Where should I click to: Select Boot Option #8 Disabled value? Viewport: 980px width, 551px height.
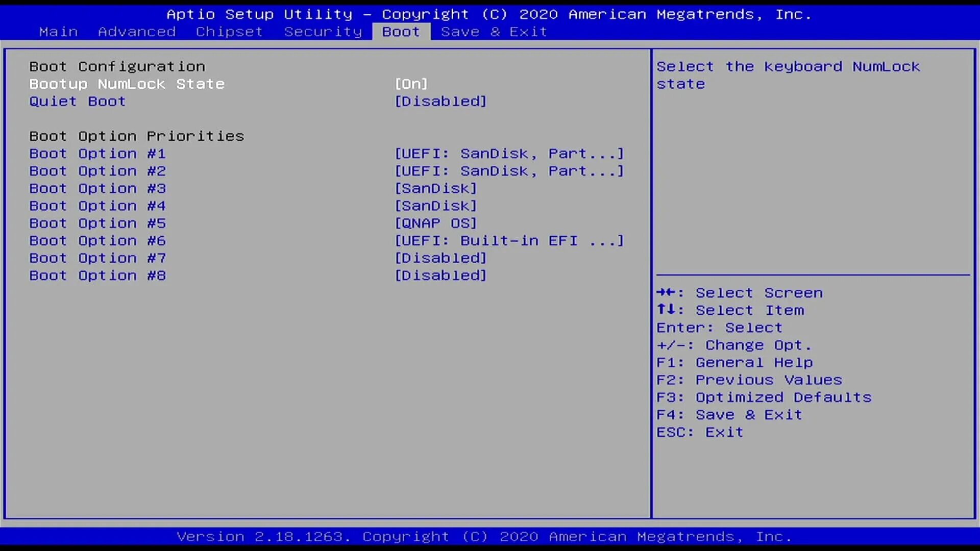click(440, 275)
